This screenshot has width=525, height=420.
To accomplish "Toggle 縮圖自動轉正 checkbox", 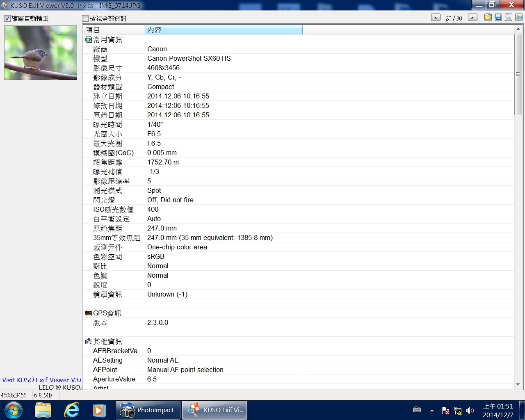I will [x=7, y=18].
